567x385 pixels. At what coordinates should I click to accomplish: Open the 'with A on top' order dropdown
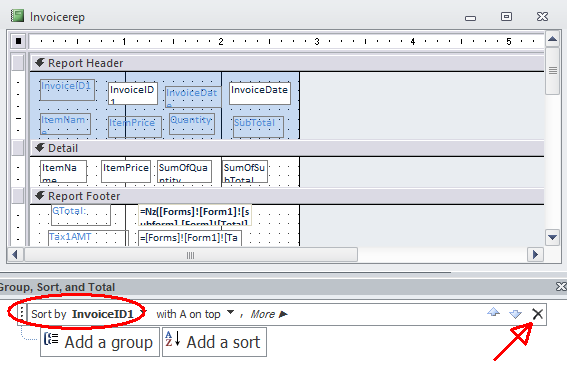click(230, 312)
